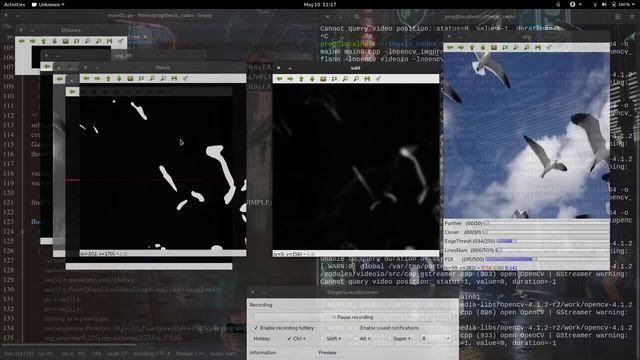Zoom in on the subt window image

pos(345,78)
